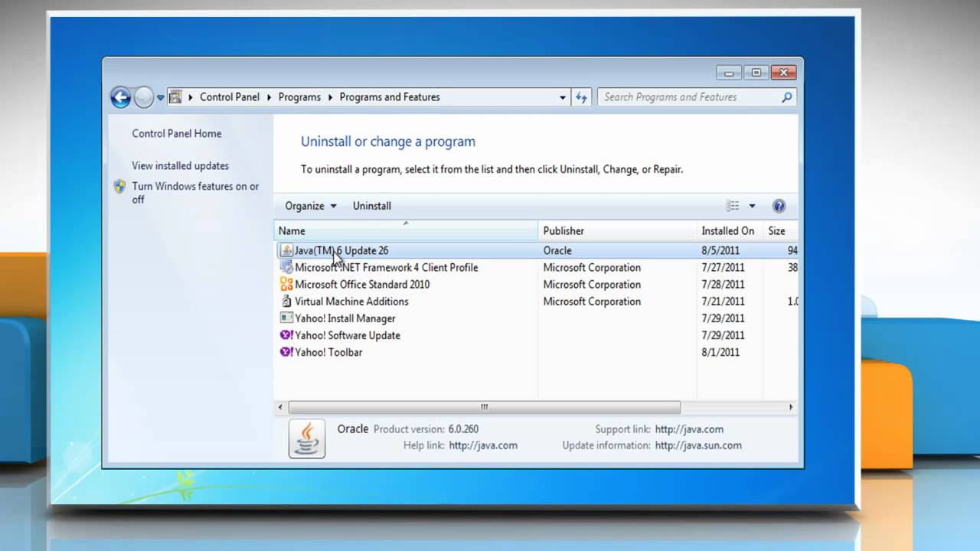Image resolution: width=980 pixels, height=551 pixels.
Task: Click the Back navigation arrow button
Action: (120, 97)
